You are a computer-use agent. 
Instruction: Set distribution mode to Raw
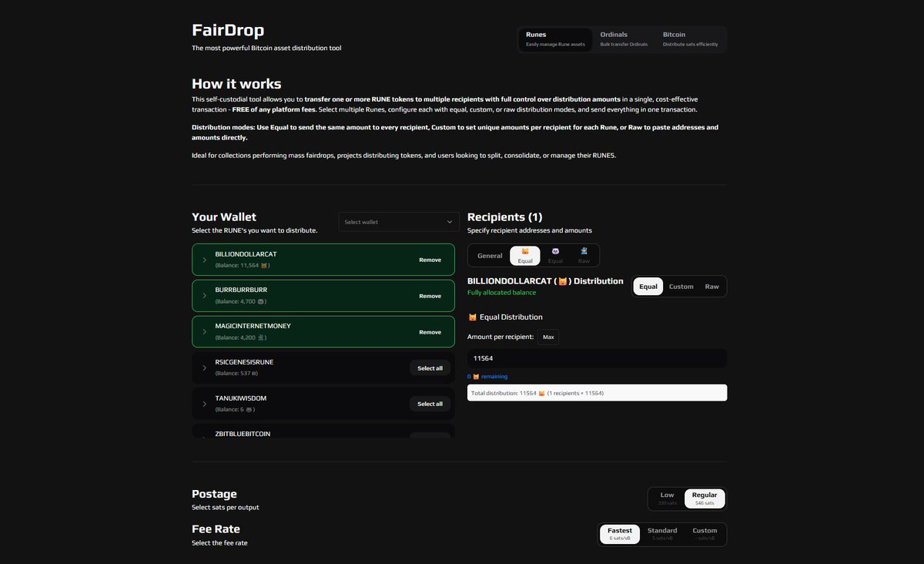(x=712, y=287)
